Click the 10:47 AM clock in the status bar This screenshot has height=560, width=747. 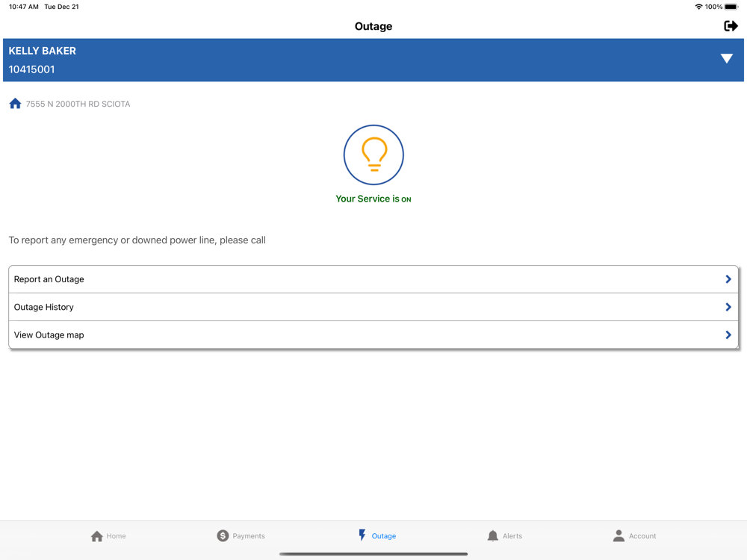(24, 7)
